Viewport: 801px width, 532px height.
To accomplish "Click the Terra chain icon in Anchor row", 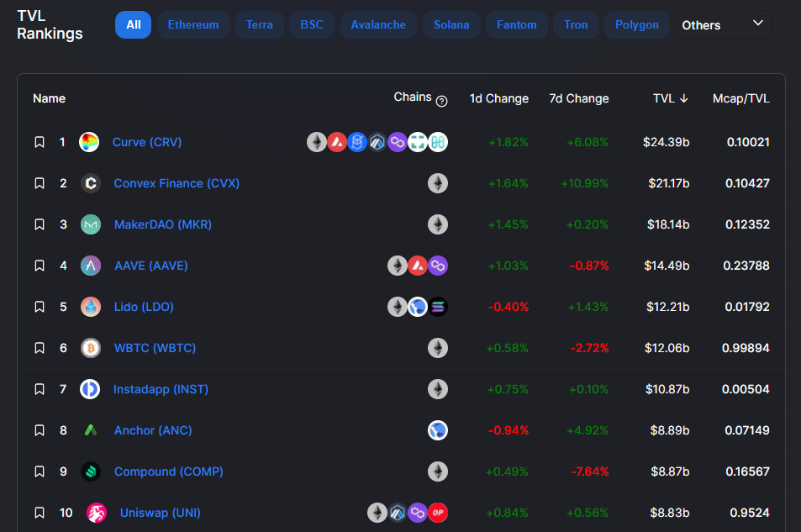I will (x=438, y=430).
